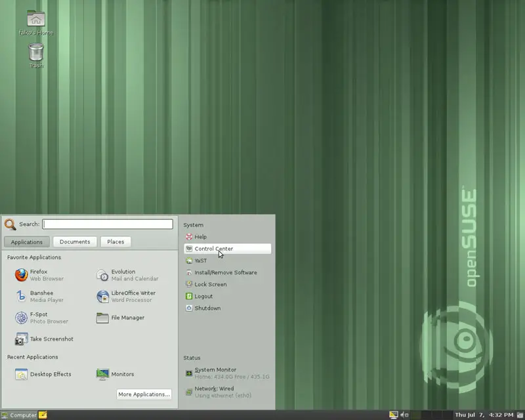Viewport: 525px width, 420px height.
Task: Click the search magnifier icon
Action: pyautogui.click(x=10, y=224)
